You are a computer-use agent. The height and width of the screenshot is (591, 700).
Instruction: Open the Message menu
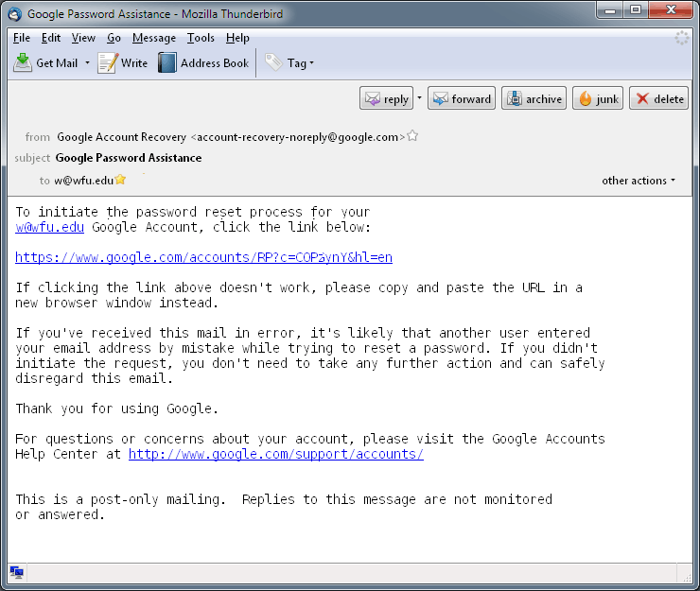click(x=154, y=38)
